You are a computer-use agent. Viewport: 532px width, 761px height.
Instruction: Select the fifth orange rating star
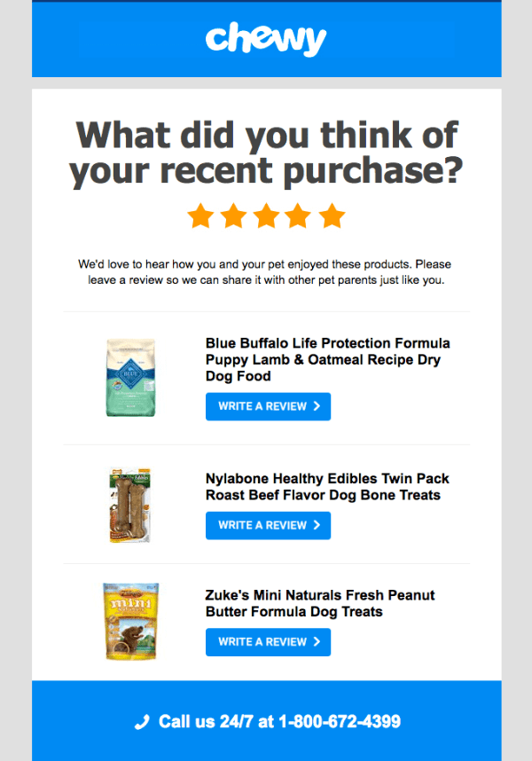pyautogui.click(x=332, y=216)
